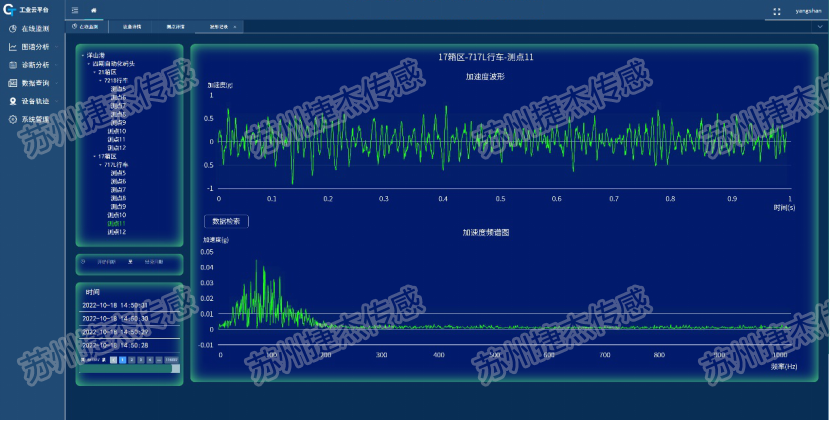Click the 诊断分析 briefcase sidebar icon
Viewport: 830px width, 424px height.
point(13,65)
